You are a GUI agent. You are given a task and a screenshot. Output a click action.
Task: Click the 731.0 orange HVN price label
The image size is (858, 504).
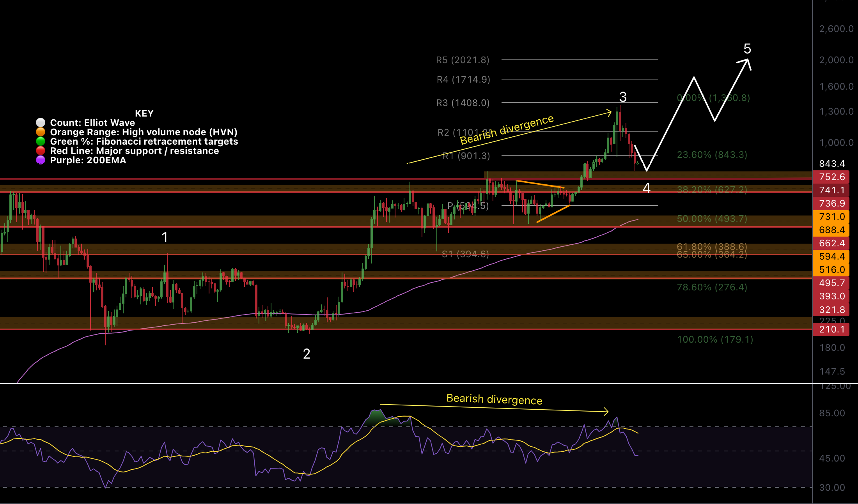tap(831, 217)
